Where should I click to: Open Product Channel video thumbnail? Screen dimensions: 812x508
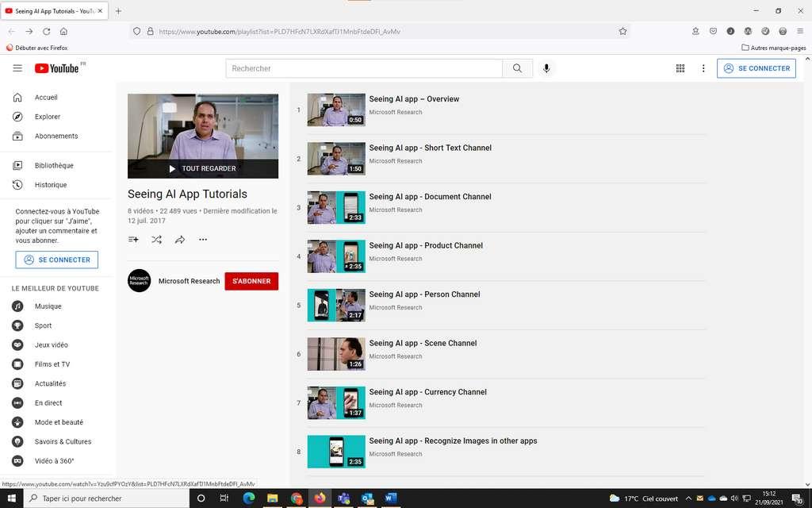336,256
